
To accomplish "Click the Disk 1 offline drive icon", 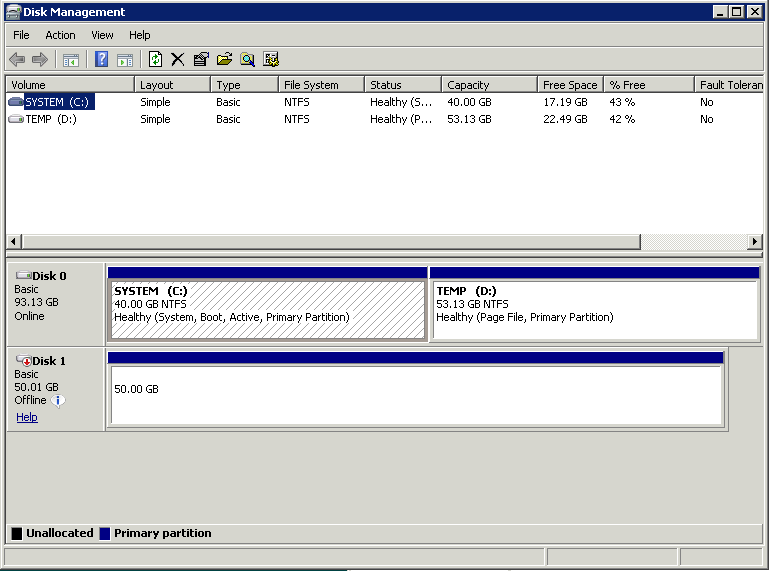I will point(23,360).
